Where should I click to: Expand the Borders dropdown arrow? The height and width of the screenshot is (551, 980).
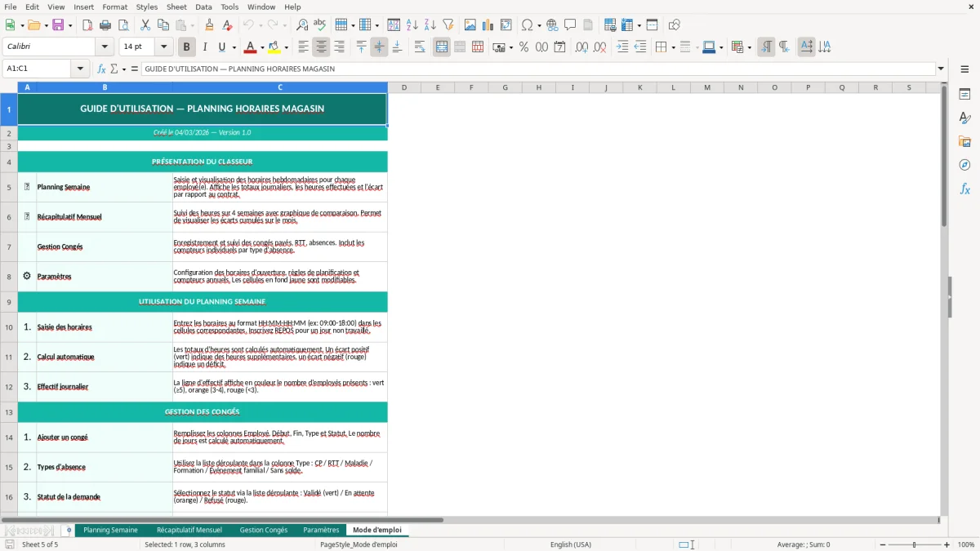pos(673,47)
